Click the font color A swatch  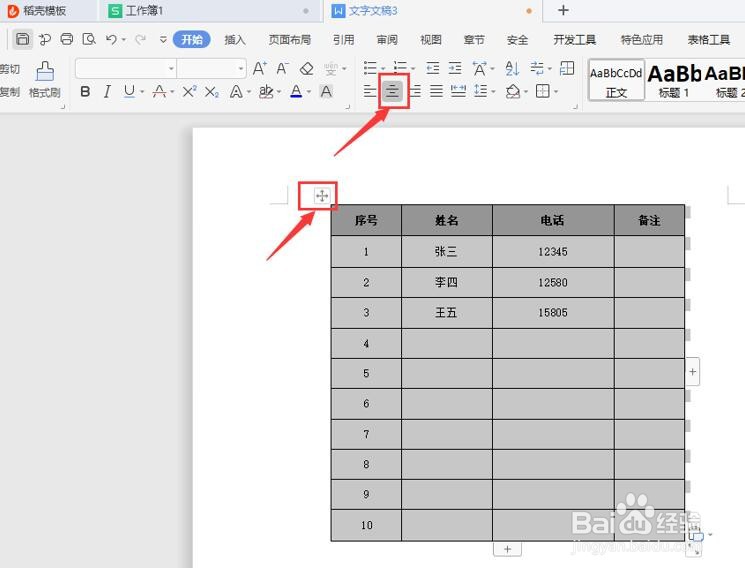click(296, 91)
